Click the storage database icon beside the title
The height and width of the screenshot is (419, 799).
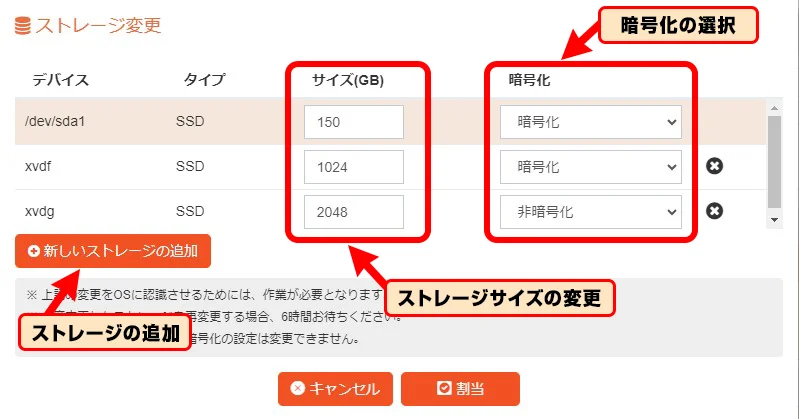[22, 25]
